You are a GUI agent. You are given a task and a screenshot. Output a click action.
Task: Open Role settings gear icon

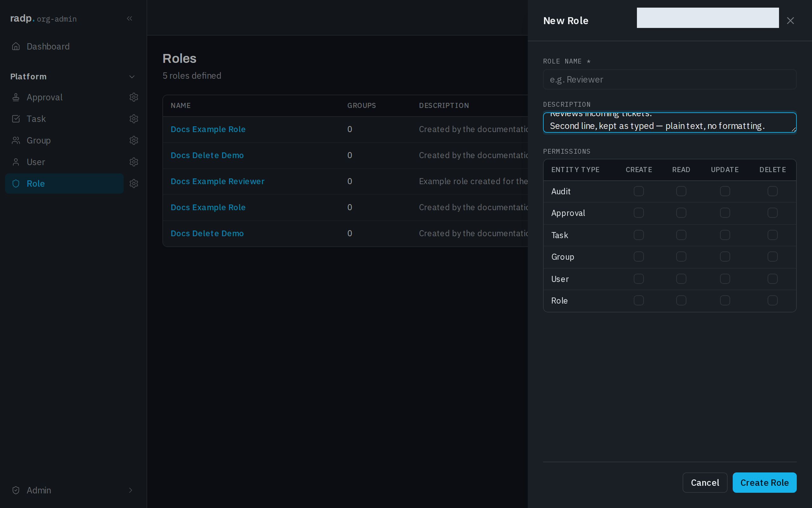(134, 184)
